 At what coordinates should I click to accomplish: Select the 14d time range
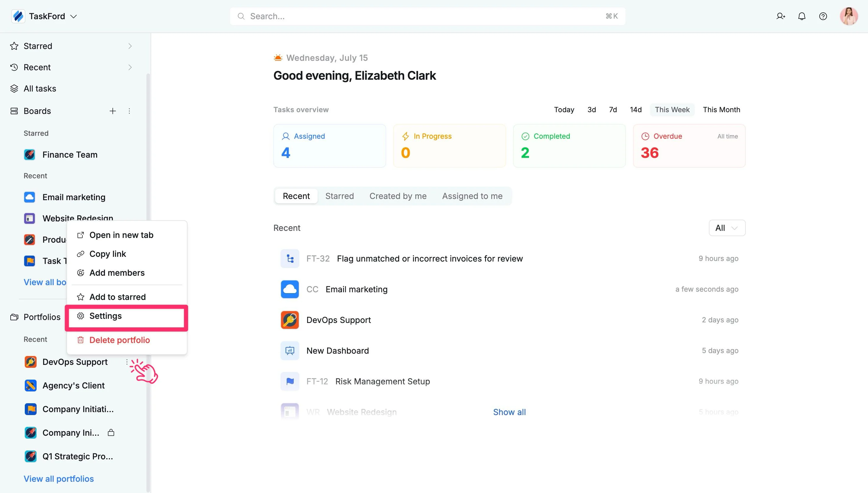[x=636, y=110]
